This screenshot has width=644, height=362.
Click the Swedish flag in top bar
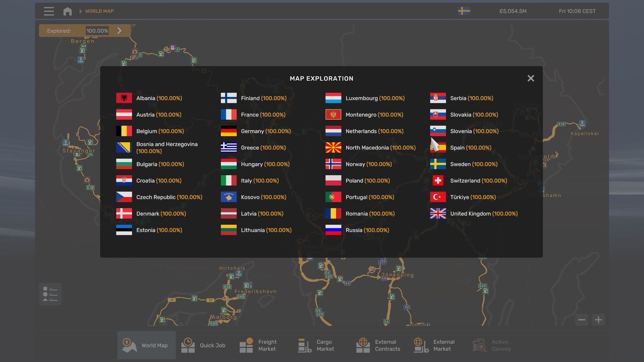464,11
